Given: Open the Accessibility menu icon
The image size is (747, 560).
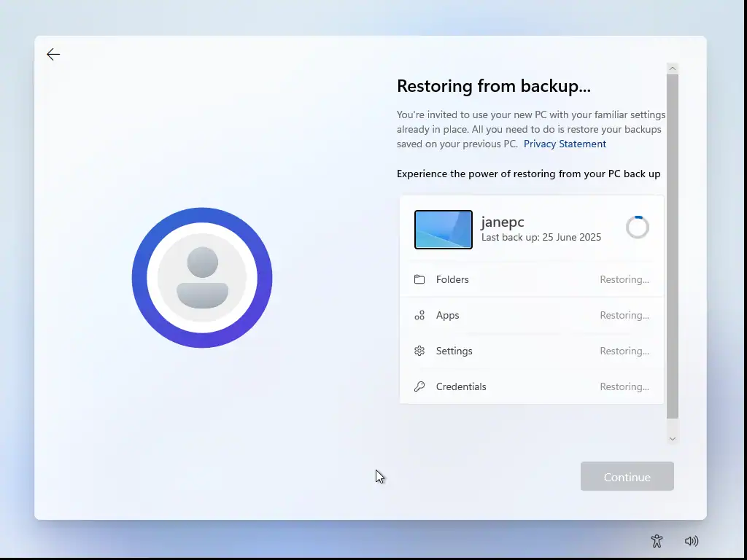Looking at the screenshot, I should point(657,541).
